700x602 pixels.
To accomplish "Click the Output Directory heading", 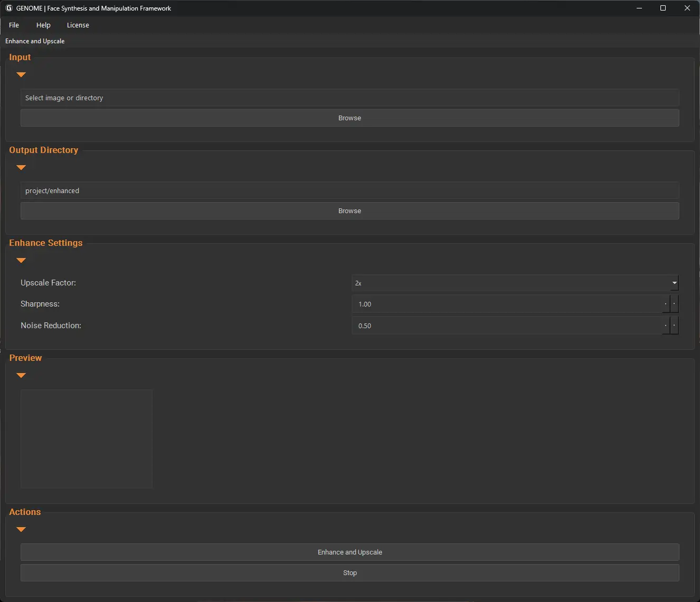I will click(x=44, y=150).
